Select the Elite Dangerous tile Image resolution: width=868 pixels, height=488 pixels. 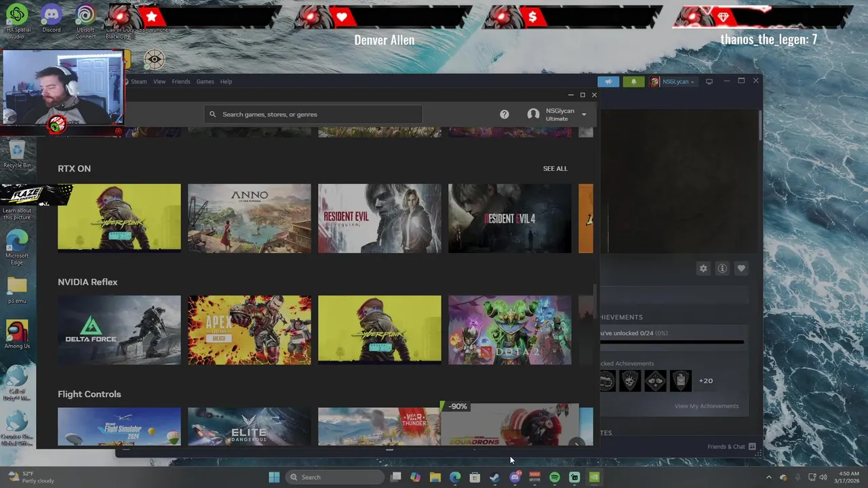click(250, 426)
